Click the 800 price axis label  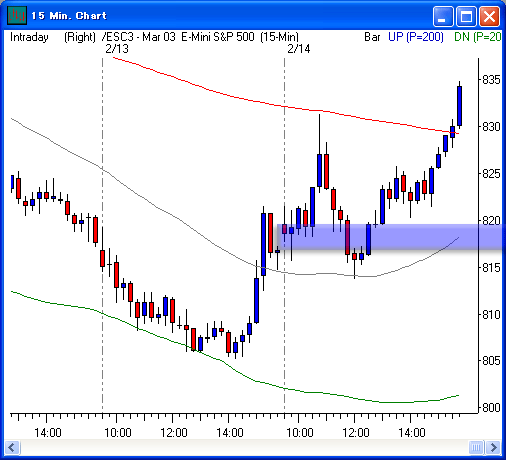click(x=491, y=407)
